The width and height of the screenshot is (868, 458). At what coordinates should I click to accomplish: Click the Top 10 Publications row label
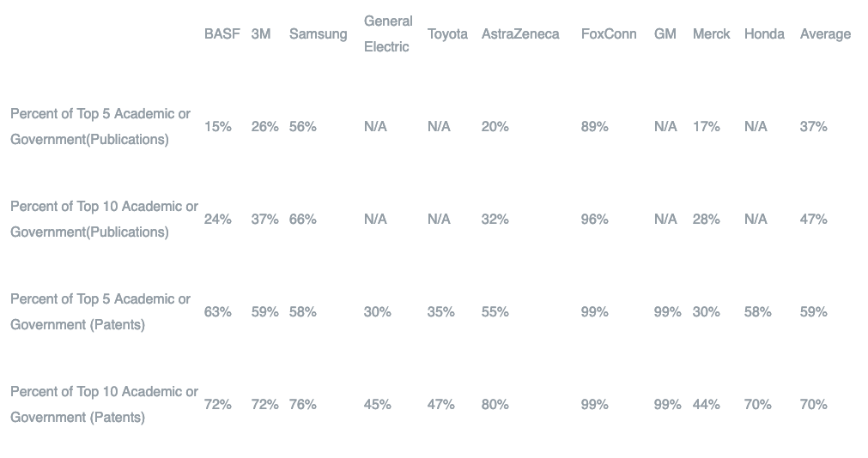[104, 219]
